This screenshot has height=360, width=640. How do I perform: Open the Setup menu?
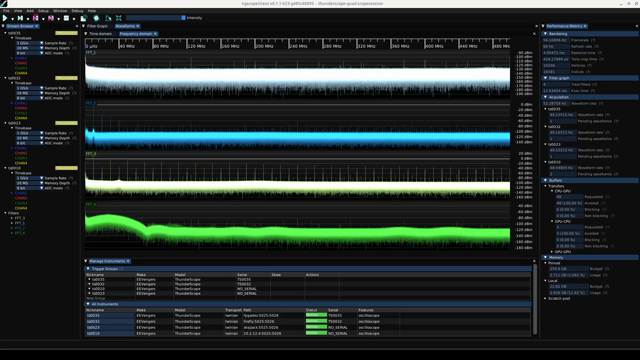tap(43, 11)
